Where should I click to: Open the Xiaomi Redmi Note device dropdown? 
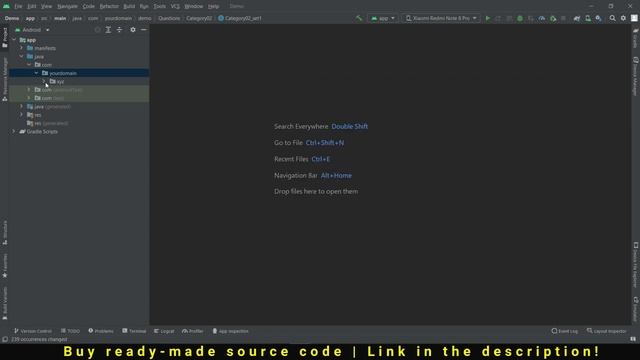click(441, 18)
